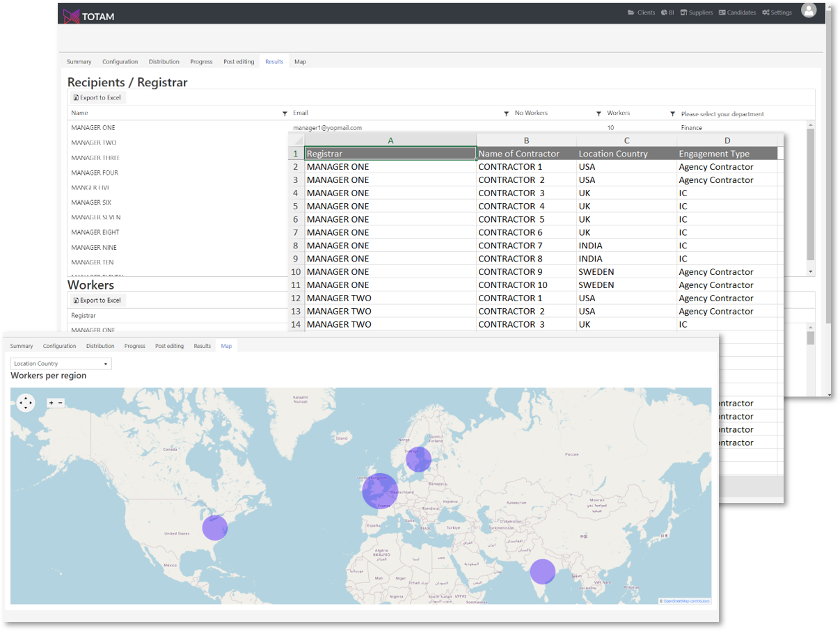The width and height of the screenshot is (840, 631).
Task: Select the Post editing tab in the Results window
Action: [239, 62]
